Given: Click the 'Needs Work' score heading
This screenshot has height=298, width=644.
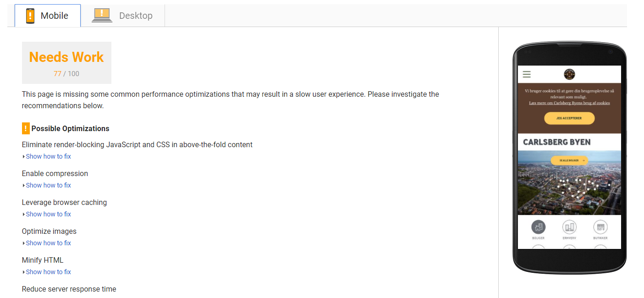Looking at the screenshot, I should pyautogui.click(x=66, y=57).
